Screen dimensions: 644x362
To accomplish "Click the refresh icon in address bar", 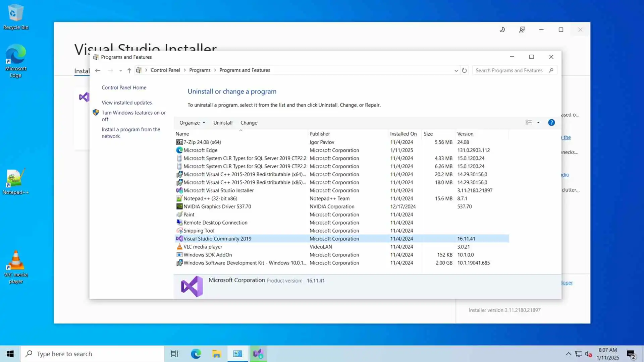I will pyautogui.click(x=464, y=70).
